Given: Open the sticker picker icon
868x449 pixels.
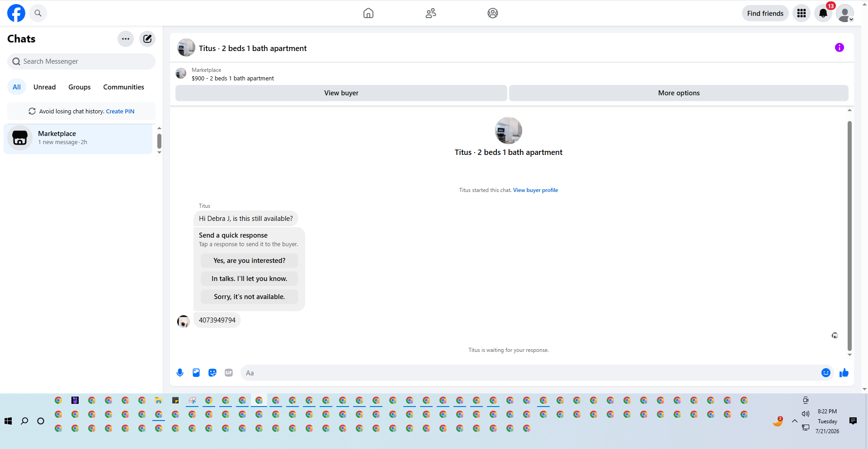Looking at the screenshot, I should coord(212,373).
